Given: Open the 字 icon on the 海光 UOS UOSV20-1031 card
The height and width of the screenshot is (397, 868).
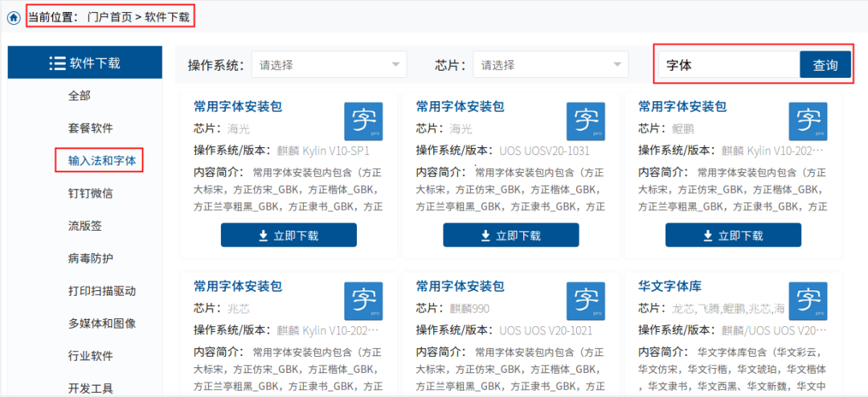Looking at the screenshot, I should point(586,121).
